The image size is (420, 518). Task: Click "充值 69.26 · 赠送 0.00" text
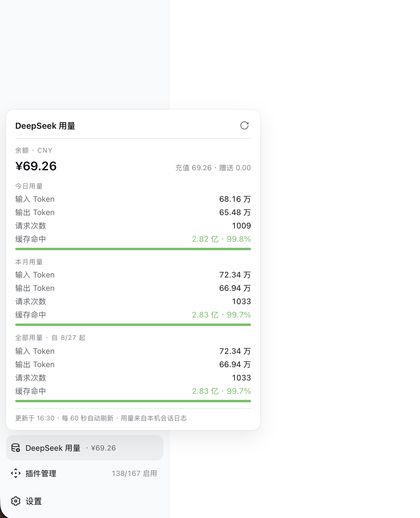213,168
